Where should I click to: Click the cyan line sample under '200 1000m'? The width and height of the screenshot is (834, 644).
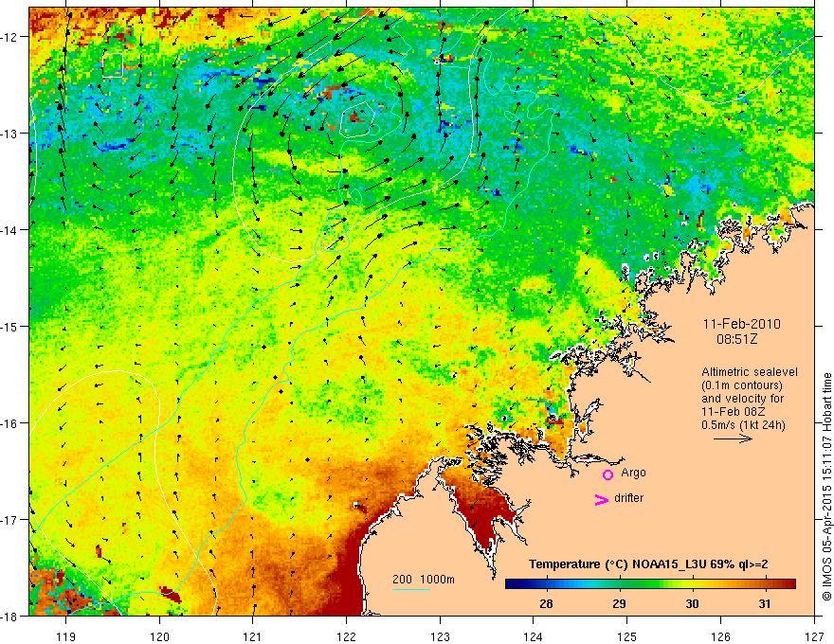coord(411,589)
